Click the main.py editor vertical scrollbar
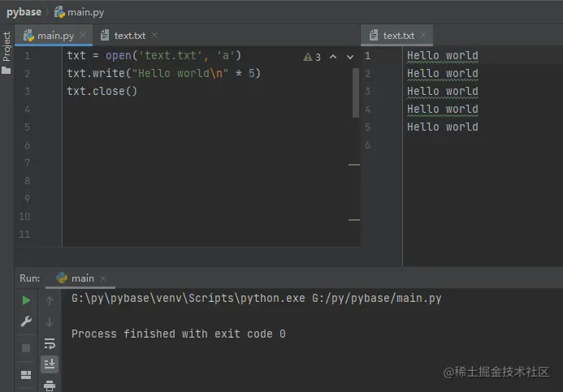Viewport: 563px width, 392px height. (356, 93)
